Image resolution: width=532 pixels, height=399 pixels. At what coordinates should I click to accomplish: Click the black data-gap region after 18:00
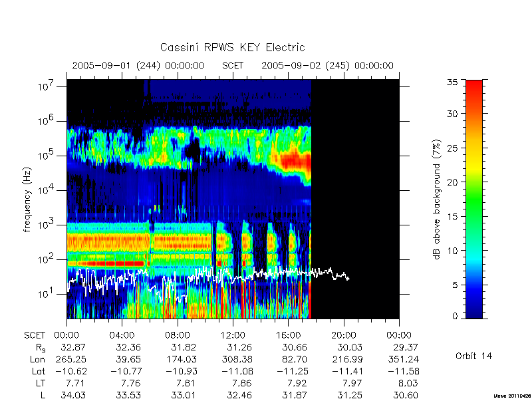click(x=355, y=199)
